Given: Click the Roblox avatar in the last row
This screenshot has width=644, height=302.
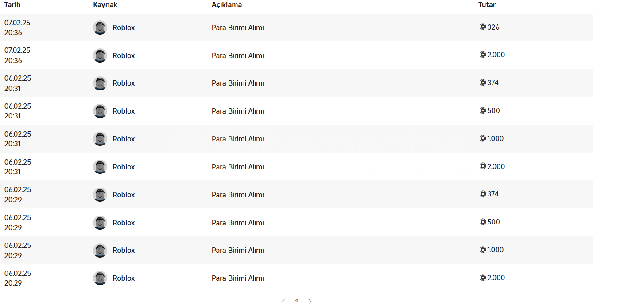Looking at the screenshot, I should 100,278.
